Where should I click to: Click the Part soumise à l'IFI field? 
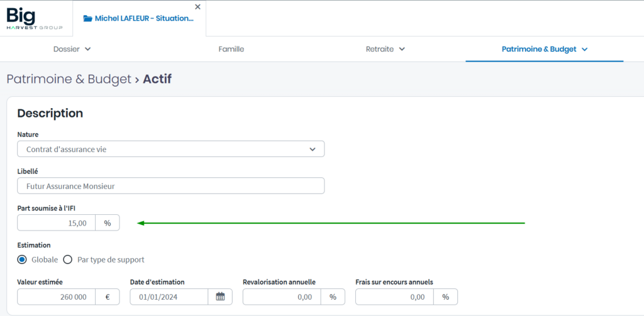click(57, 223)
